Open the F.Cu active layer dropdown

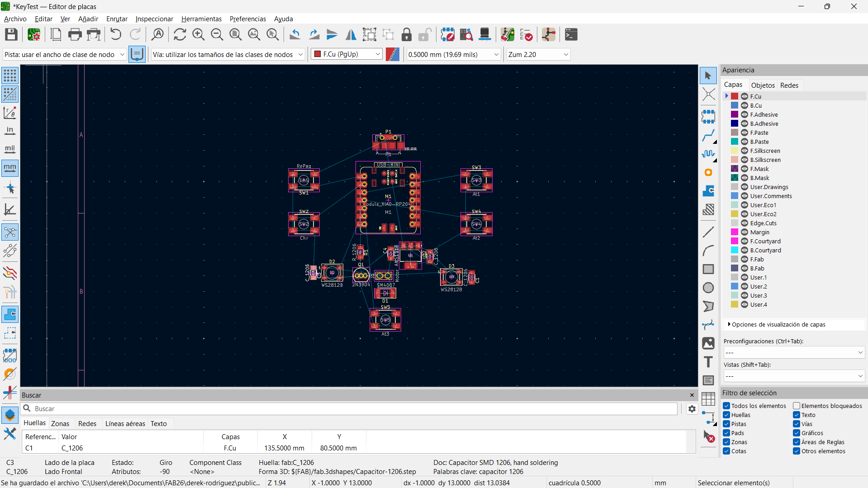click(x=347, y=54)
